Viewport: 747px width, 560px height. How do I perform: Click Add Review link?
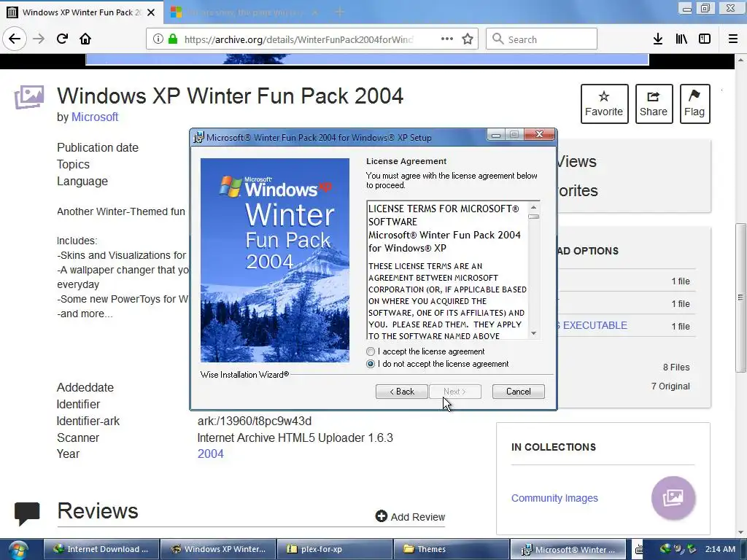(410, 517)
